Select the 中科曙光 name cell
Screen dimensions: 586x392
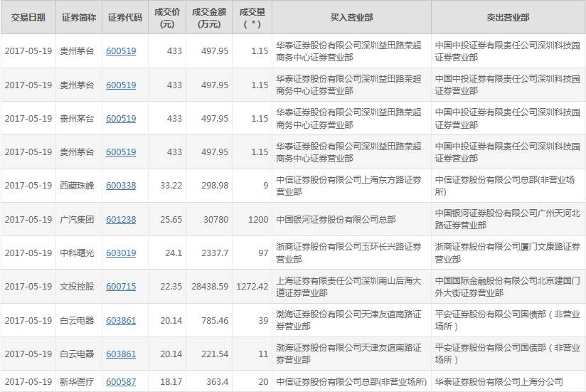pyautogui.click(x=77, y=253)
